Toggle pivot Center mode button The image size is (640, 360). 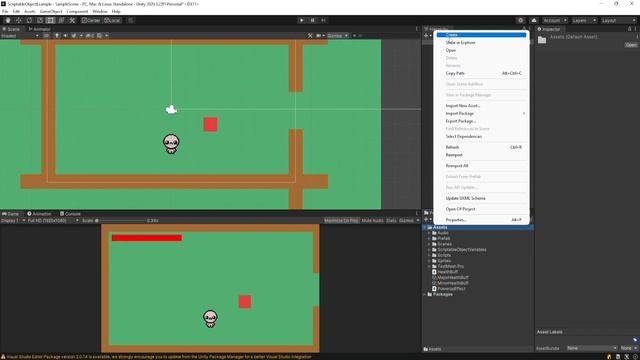[91, 20]
